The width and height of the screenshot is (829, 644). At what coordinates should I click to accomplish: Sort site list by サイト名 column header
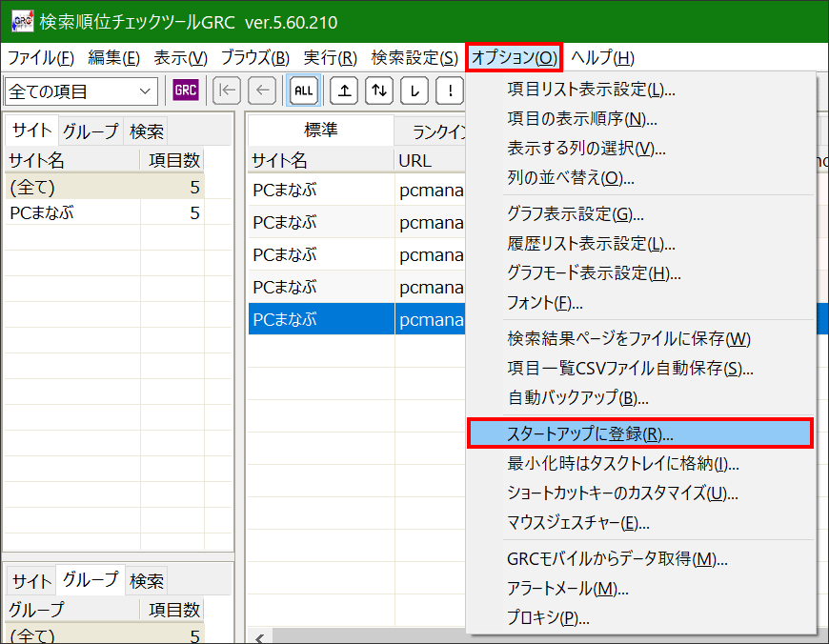click(x=72, y=160)
